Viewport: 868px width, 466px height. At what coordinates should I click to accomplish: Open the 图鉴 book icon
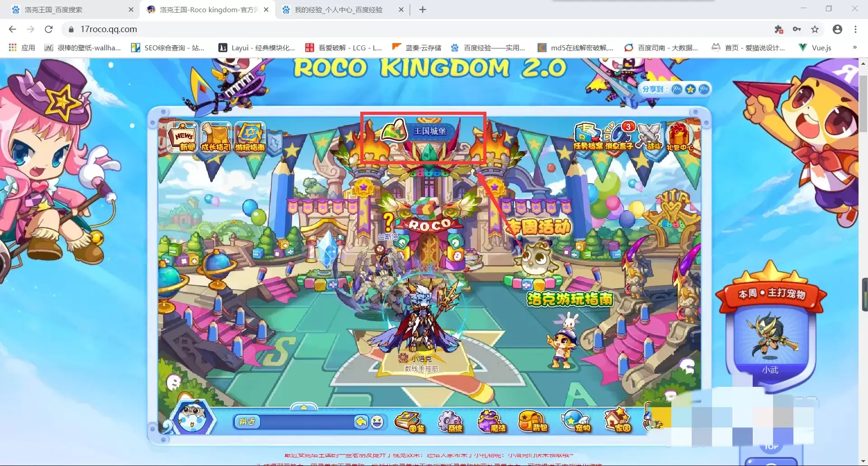tap(410, 422)
